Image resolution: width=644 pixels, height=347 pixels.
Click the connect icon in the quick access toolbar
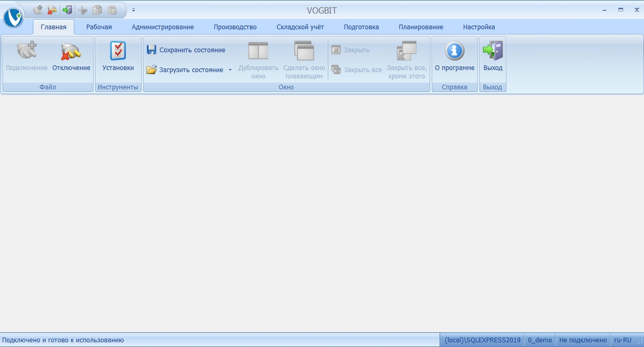point(38,10)
